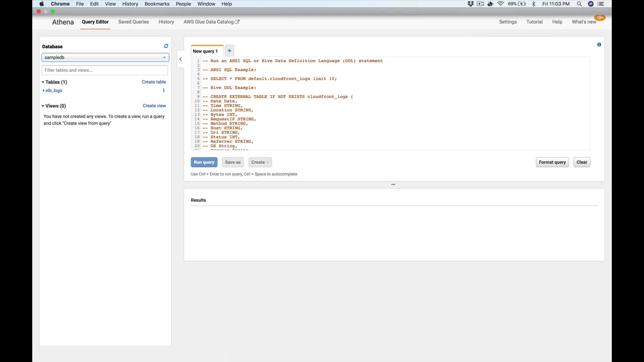Switch to the Query Editor tab
644x362 pixels.
95,22
